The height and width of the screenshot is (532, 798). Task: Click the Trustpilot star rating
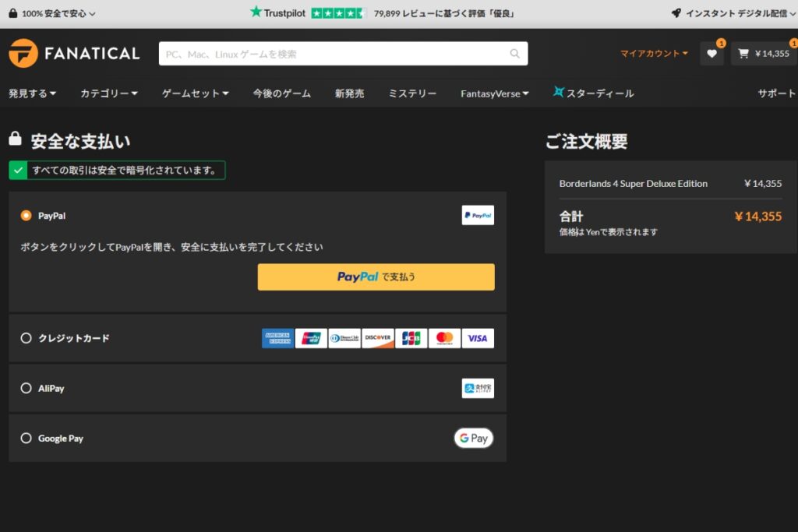click(x=338, y=13)
